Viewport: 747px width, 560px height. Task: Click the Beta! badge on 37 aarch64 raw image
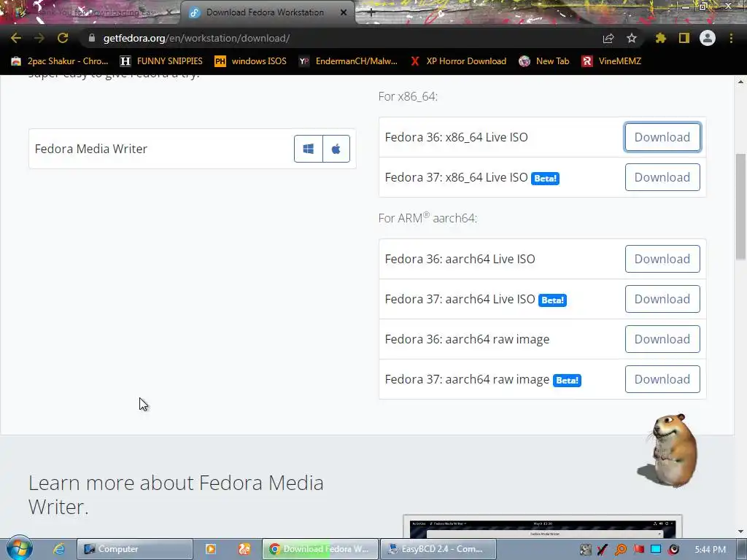pos(567,380)
